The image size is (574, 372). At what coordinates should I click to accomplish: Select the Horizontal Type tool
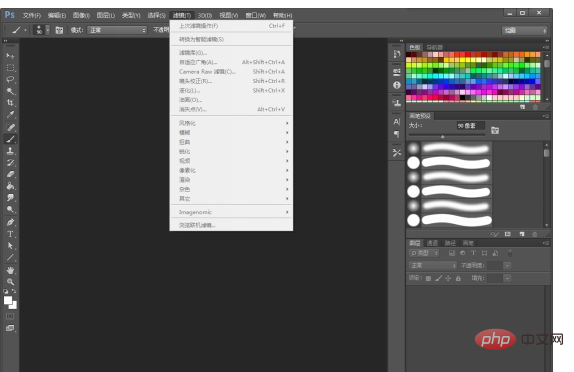(10, 234)
